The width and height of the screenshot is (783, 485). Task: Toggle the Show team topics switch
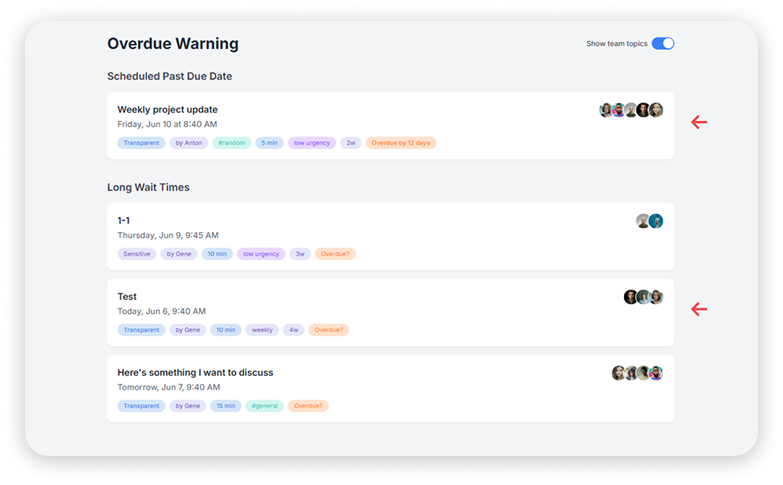[663, 44]
